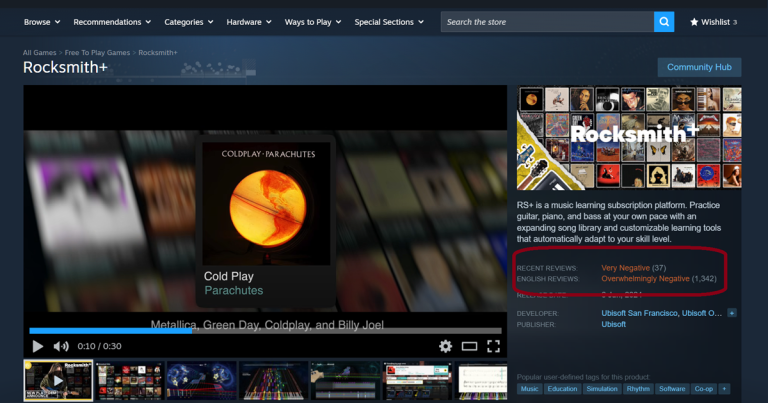Select the Music tag
The height and width of the screenshot is (403, 768).
529,389
